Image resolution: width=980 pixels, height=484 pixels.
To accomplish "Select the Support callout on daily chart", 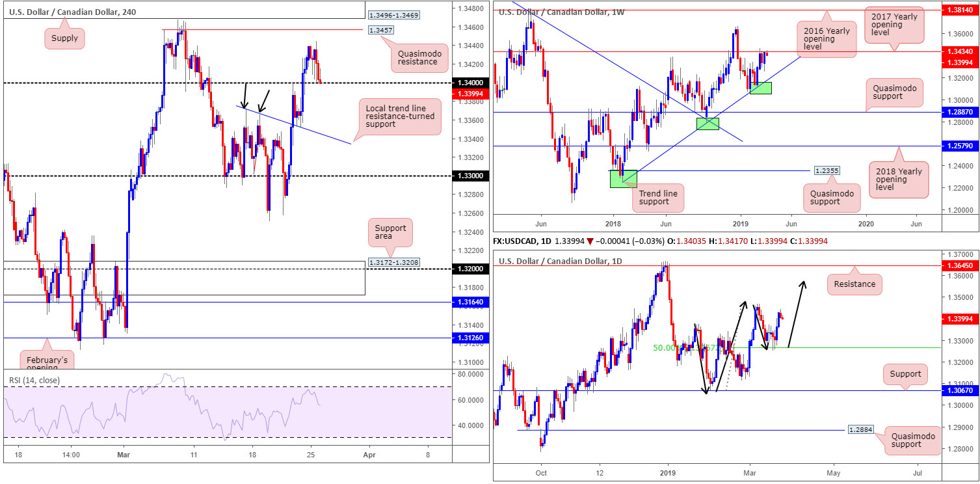I will (906, 373).
